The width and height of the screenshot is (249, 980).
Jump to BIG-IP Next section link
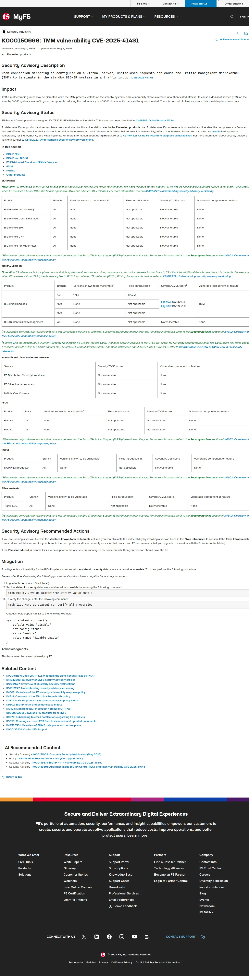[13, 154]
